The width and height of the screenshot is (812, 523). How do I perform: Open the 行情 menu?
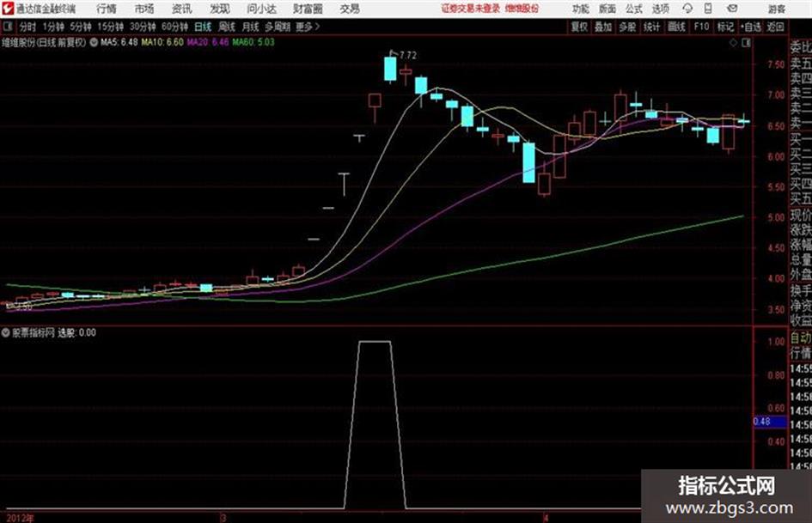click(x=107, y=9)
